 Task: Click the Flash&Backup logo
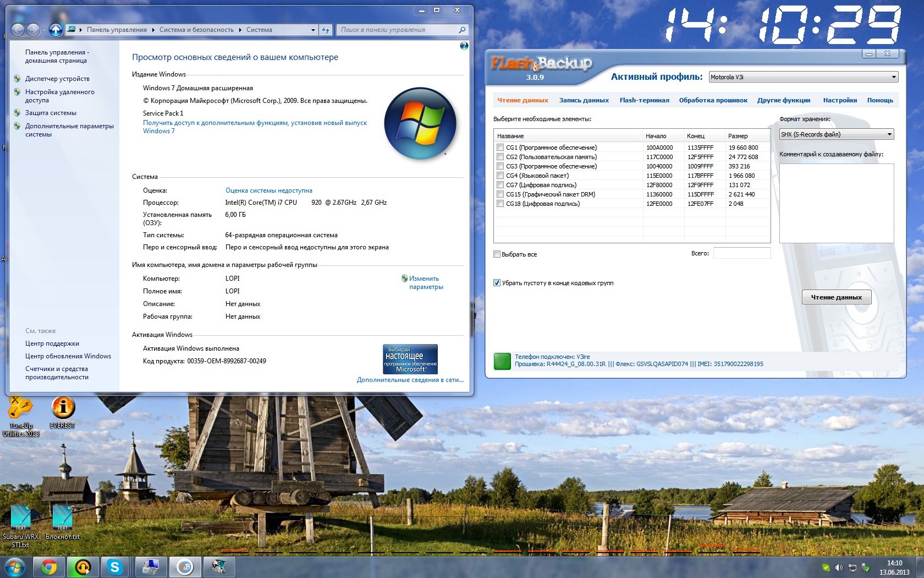(x=541, y=64)
